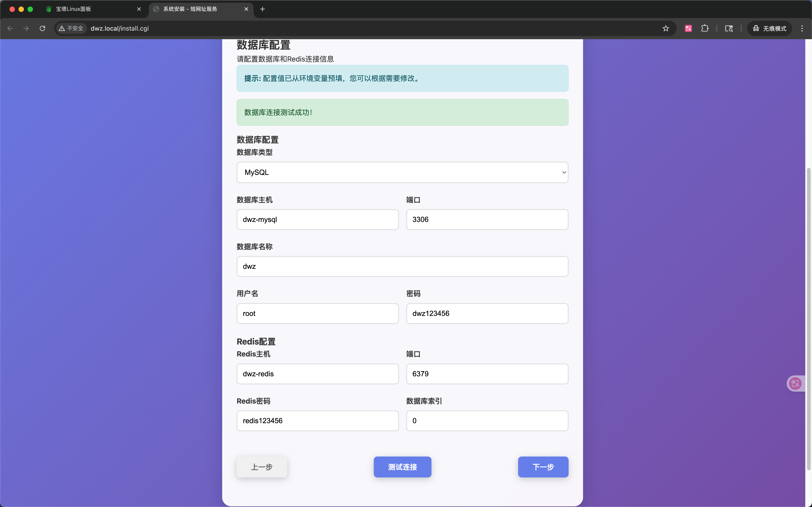Click the reload page icon
The height and width of the screenshot is (507, 812).
pyautogui.click(x=42, y=28)
